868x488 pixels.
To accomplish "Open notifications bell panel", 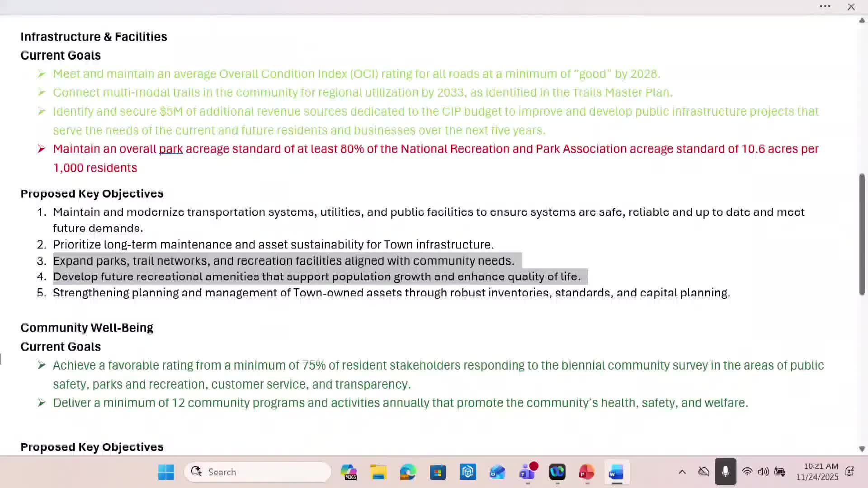I will [849, 472].
